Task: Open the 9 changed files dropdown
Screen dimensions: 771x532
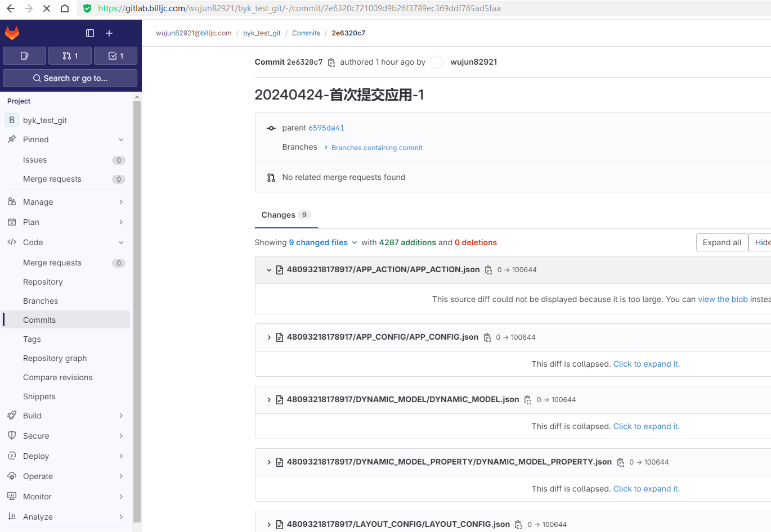Action: pyautogui.click(x=323, y=242)
